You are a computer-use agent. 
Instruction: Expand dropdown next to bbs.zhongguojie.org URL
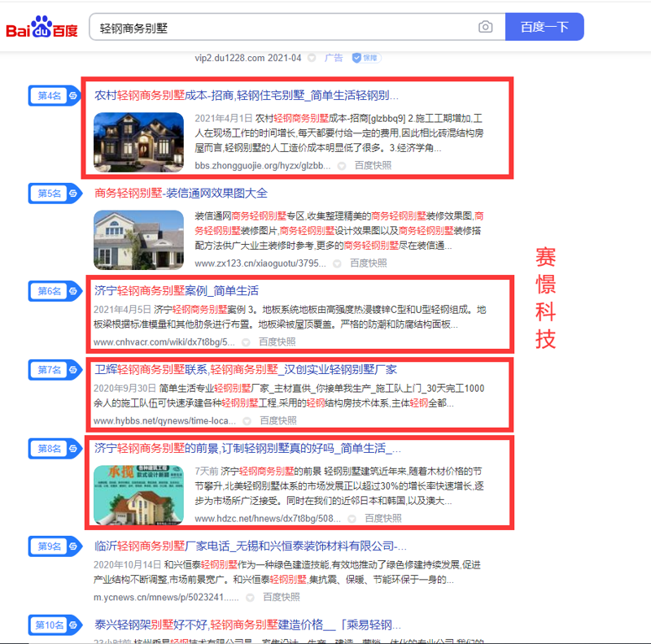point(342,166)
